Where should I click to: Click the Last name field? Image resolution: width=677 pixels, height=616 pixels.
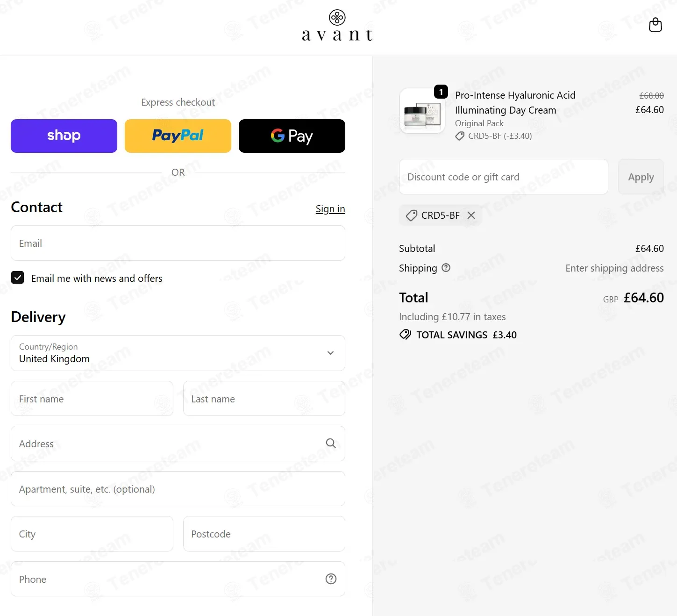(x=264, y=399)
